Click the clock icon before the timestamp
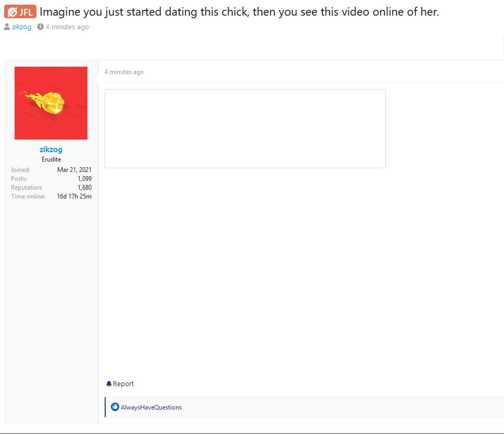 pyautogui.click(x=40, y=27)
